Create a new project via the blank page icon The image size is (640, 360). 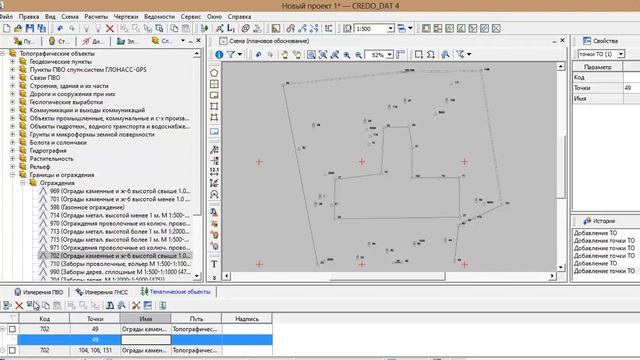(7, 29)
